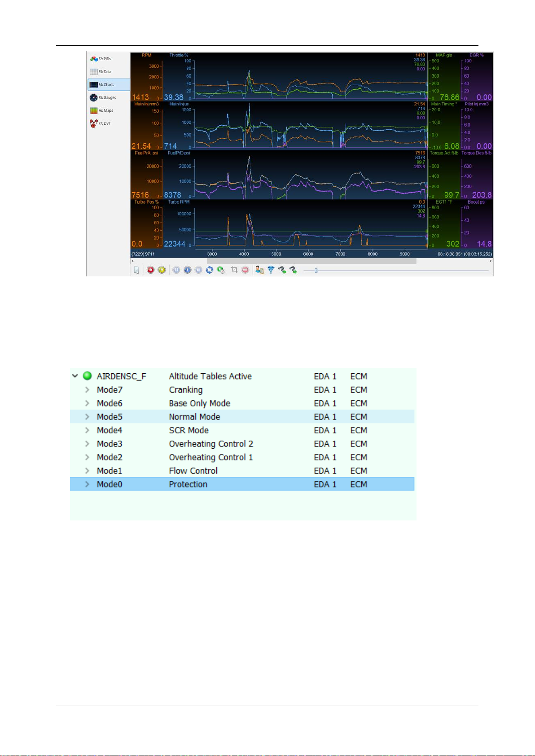
Task: Expand the Mode2 row
Action: pyautogui.click(x=87, y=457)
